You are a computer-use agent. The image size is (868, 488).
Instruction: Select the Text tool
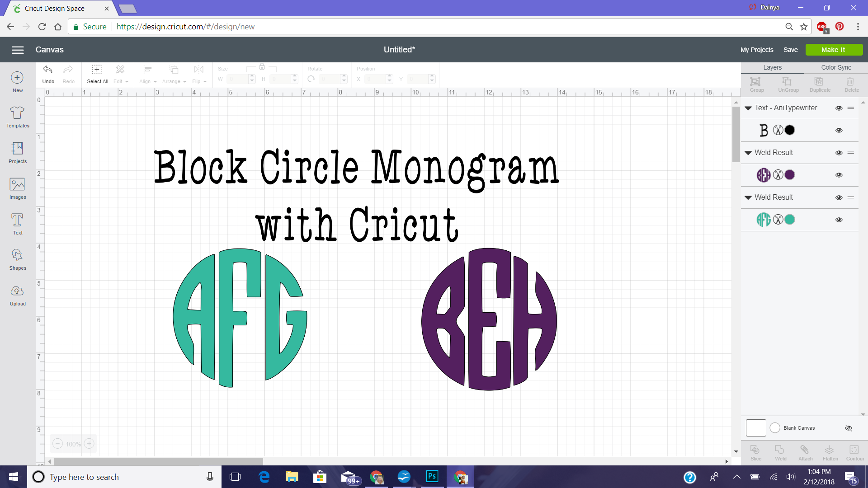(18, 224)
